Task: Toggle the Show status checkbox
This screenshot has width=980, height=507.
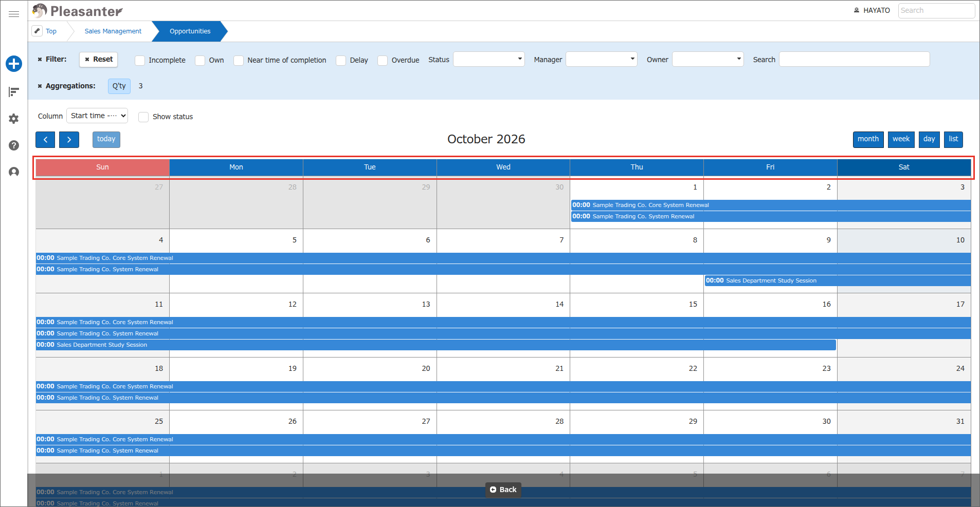Action: tap(143, 117)
